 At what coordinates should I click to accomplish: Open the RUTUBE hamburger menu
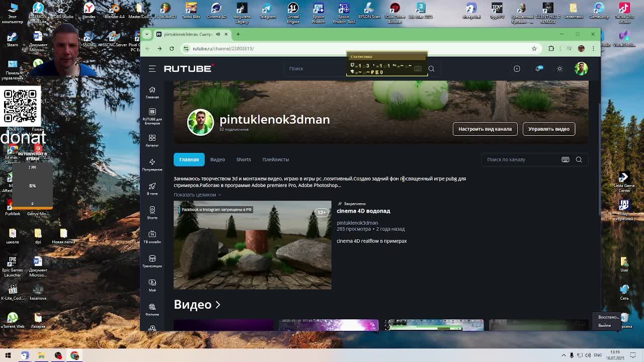tap(152, 69)
